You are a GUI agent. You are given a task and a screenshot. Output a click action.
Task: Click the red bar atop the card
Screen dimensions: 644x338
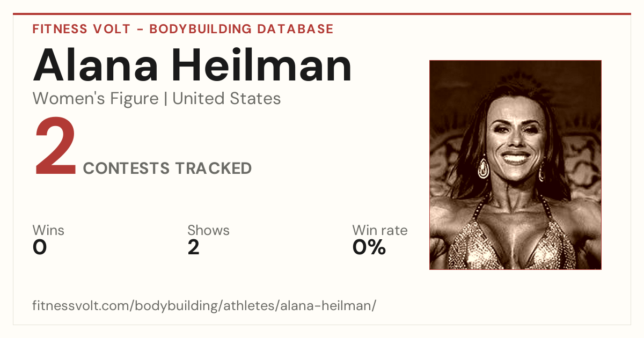(x=322, y=14)
